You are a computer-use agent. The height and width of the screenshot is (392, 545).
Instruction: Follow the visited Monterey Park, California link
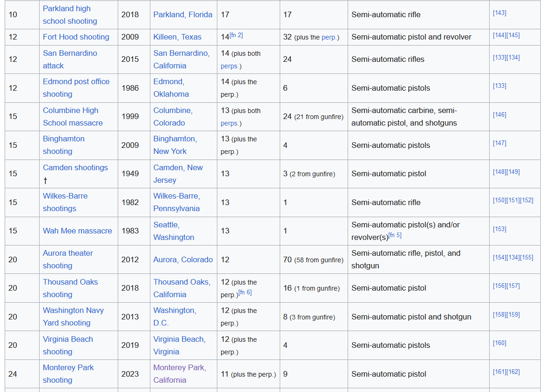tap(180, 374)
